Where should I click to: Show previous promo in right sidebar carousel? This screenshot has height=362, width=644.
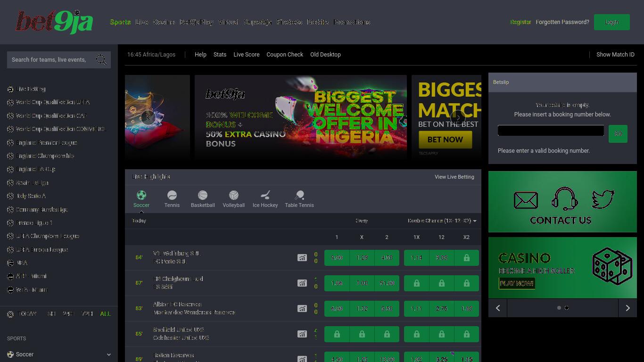pos(498,308)
